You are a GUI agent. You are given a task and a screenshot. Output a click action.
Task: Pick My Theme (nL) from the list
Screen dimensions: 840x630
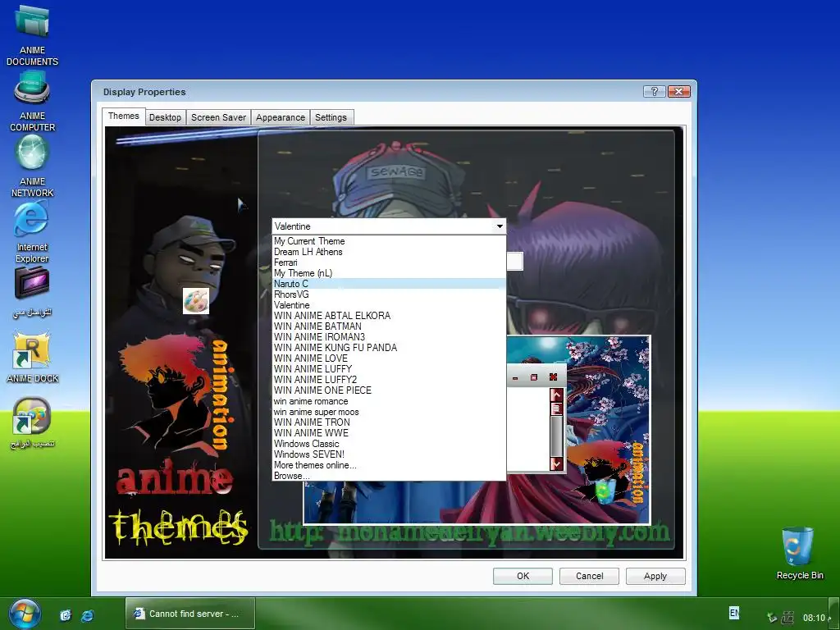(389, 273)
